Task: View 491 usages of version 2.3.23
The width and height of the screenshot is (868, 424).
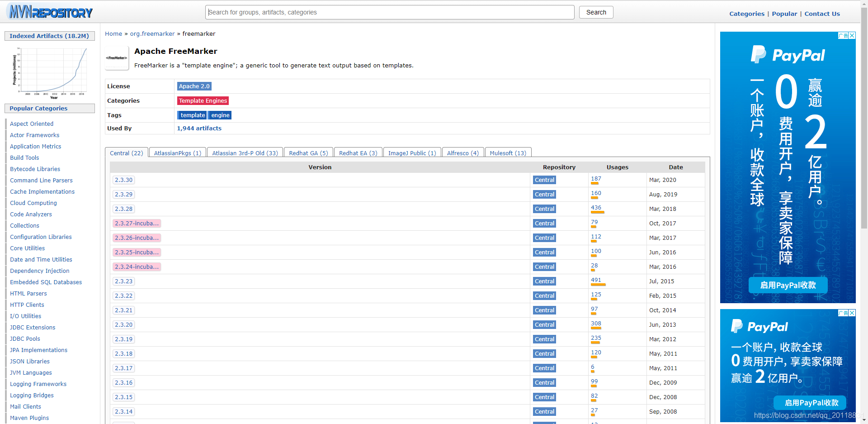Action: 596,280
